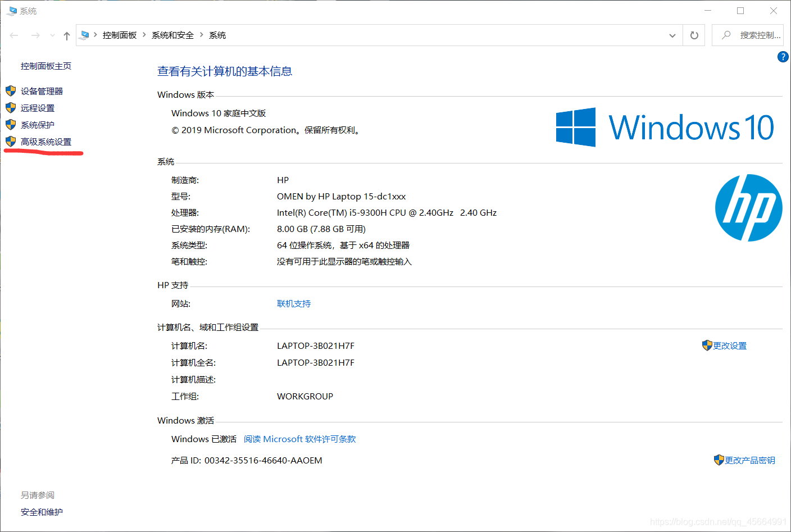Click the refresh button in address bar
This screenshot has width=791, height=532.
(x=694, y=35)
